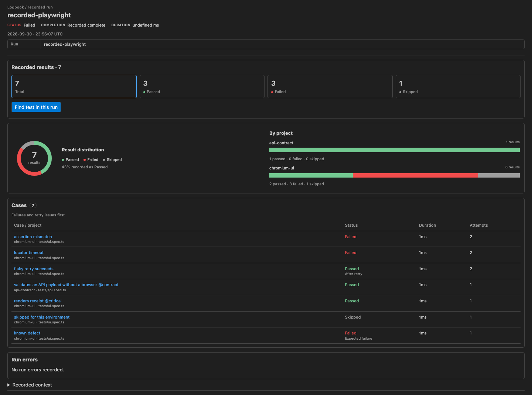Click the run name field recorded-playwright

tap(283, 44)
